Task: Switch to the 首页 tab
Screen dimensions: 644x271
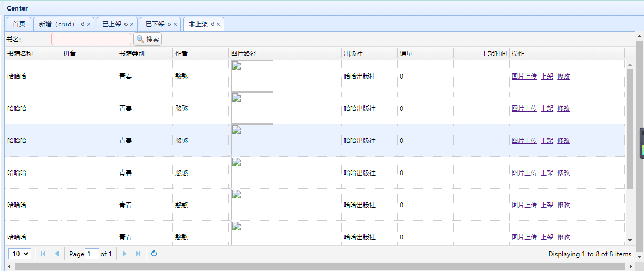Action: (x=19, y=24)
